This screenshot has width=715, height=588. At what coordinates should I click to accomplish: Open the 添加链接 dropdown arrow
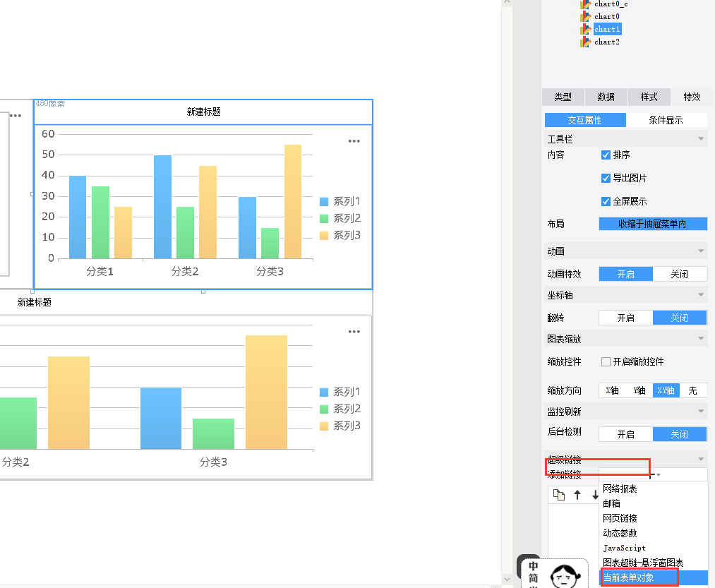point(658,475)
